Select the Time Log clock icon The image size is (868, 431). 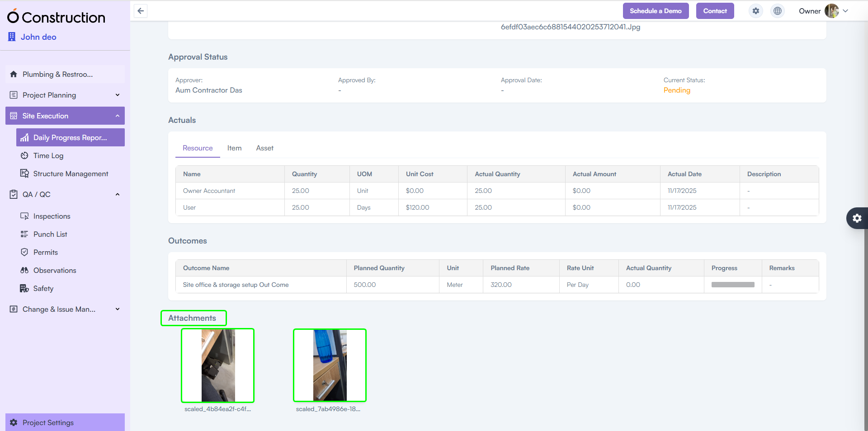(x=25, y=155)
